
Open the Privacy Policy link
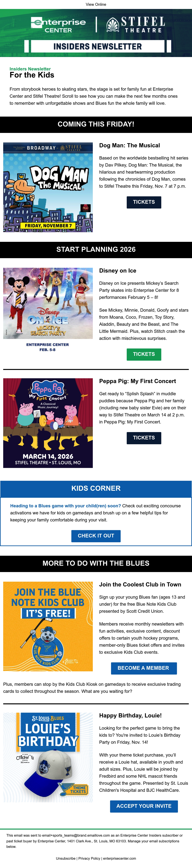click(89, 858)
